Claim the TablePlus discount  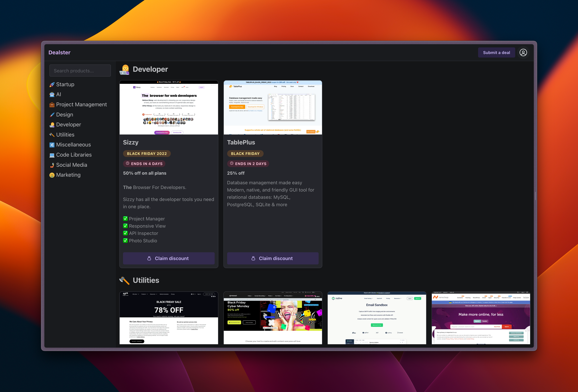tap(273, 258)
